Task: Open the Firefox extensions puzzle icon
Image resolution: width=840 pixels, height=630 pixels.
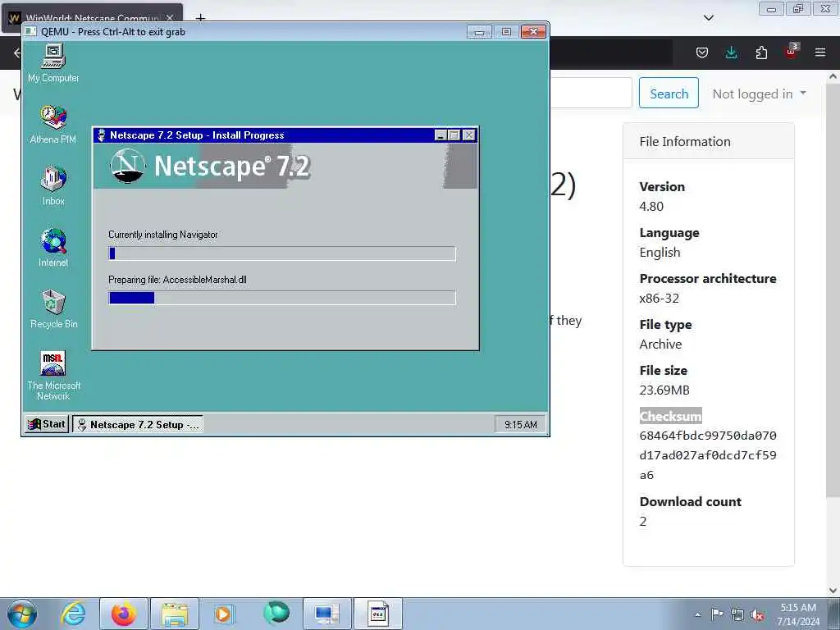Action: (761, 52)
